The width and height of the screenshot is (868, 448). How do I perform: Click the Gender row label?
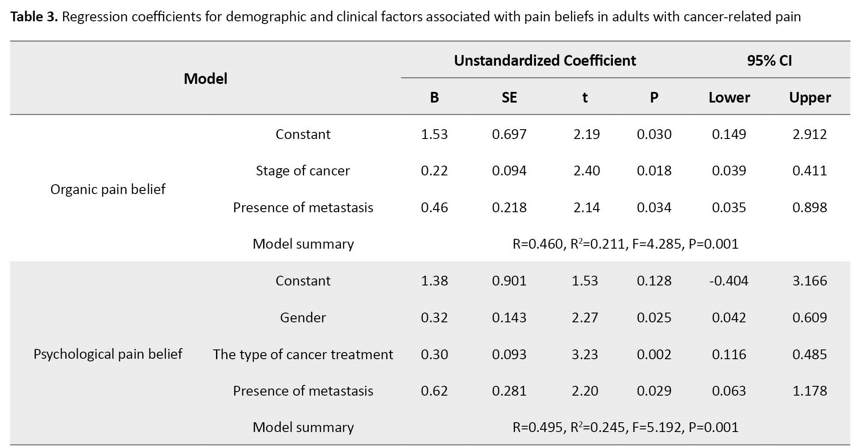(x=303, y=317)
